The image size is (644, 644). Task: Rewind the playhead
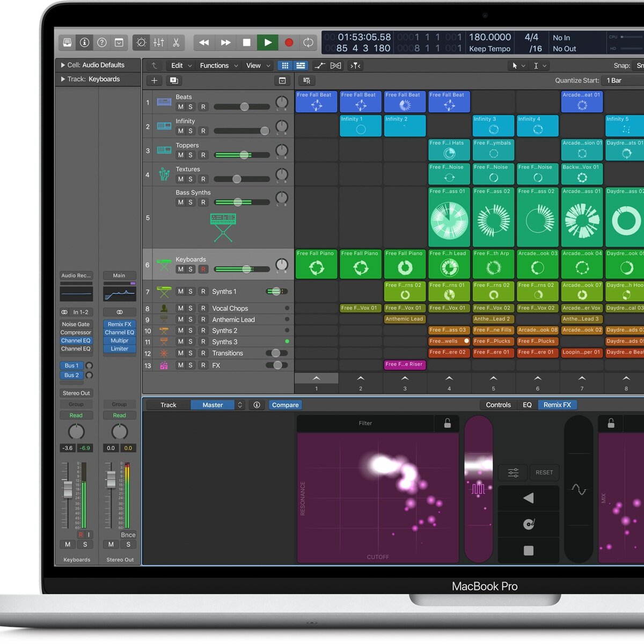[x=204, y=42]
